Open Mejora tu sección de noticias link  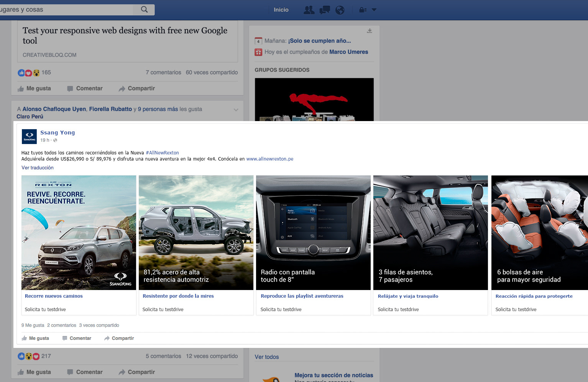coord(334,375)
